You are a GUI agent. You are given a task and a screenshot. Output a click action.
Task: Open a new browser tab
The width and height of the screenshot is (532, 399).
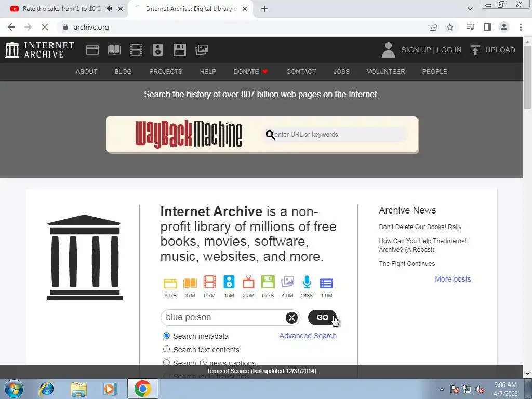click(264, 9)
